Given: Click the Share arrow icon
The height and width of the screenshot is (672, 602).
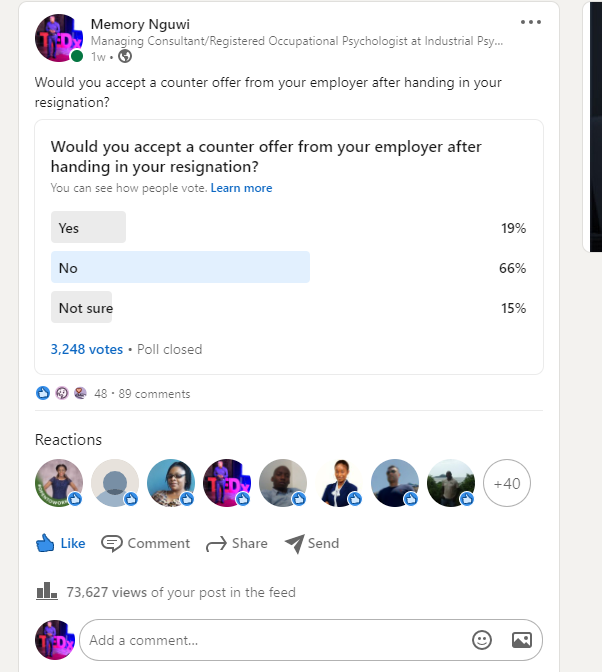Looking at the screenshot, I should 216,544.
